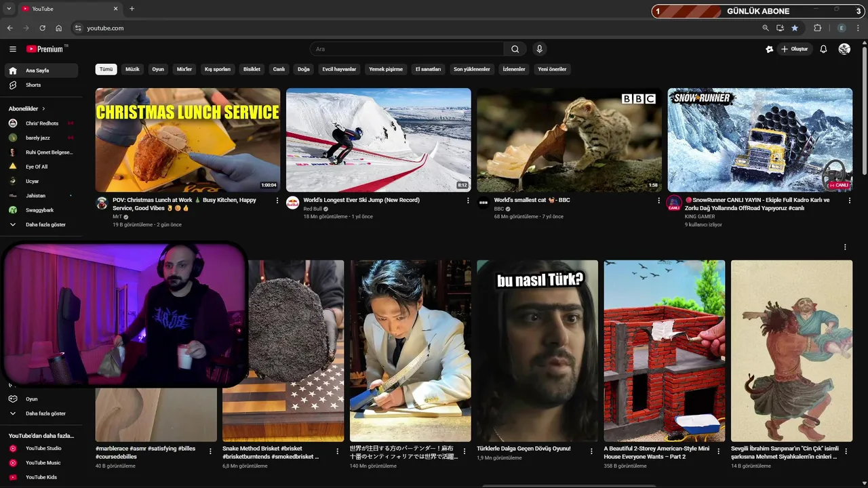Click the horizontal scrollbar at bottom
Image resolution: width=868 pixels, height=488 pixels.
568,485
